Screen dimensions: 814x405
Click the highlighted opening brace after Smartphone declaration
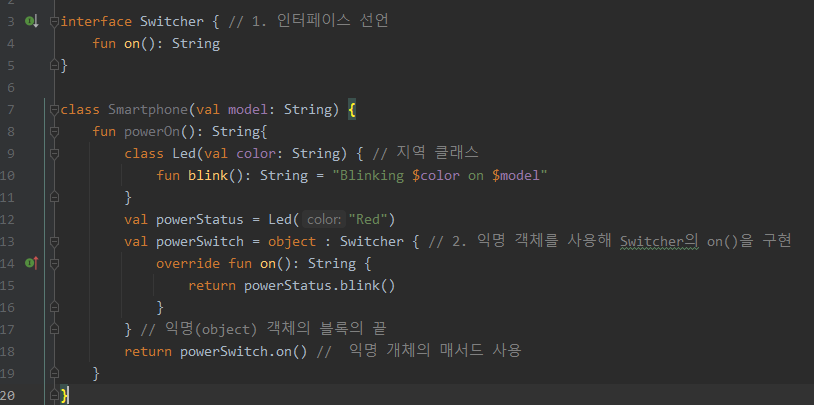(351, 110)
